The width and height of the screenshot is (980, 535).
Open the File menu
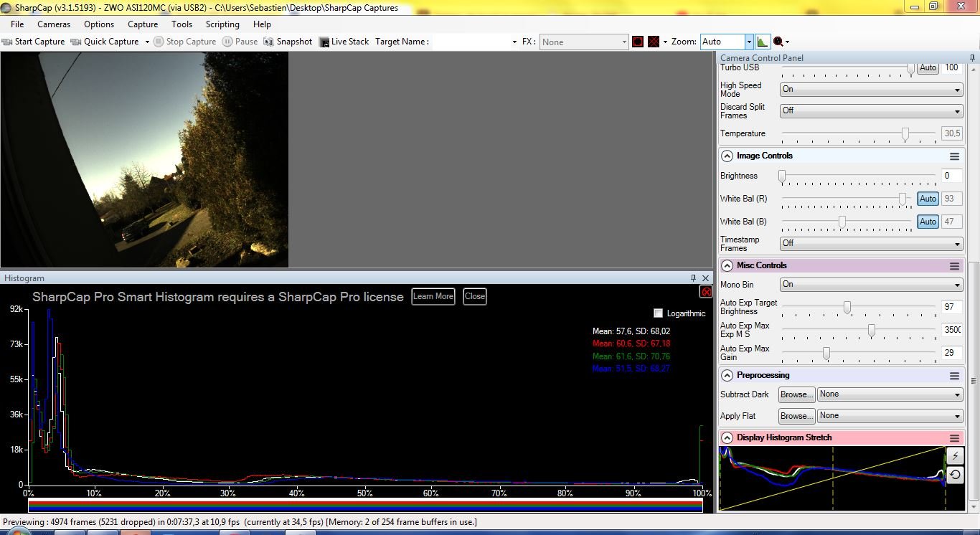[x=17, y=24]
